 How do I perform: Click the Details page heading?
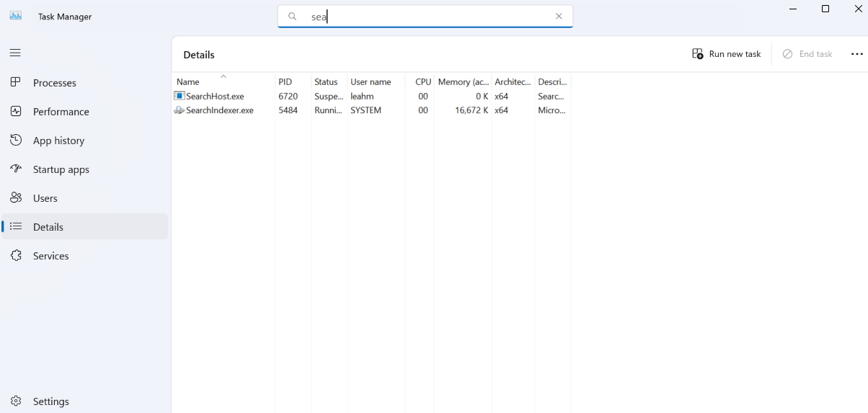199,55
